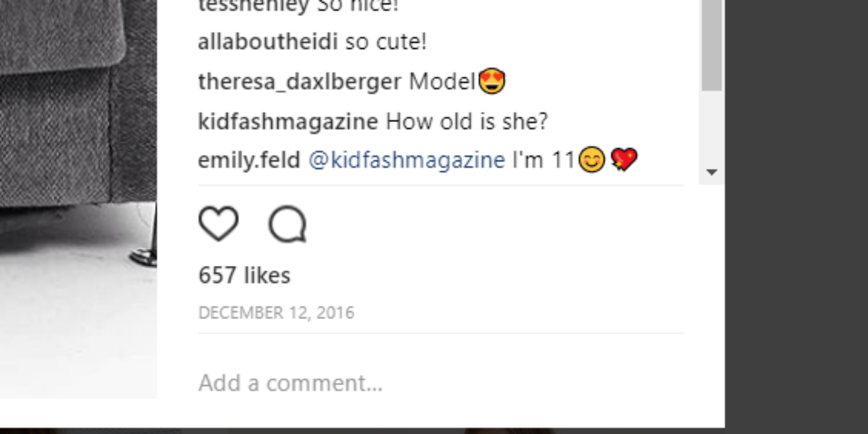Visit theresa_daxlberger's profile

pos(299,81)
